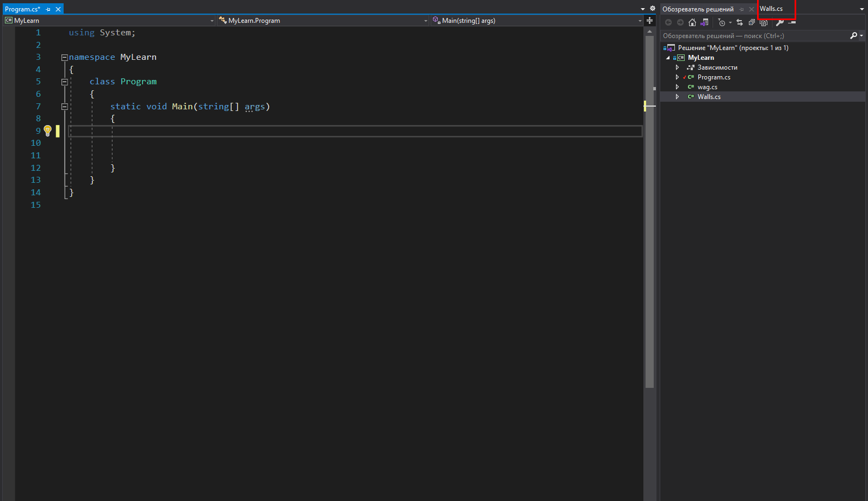Click 'namespace' keyword on line 3
This screenshot has height=501, width=868.
(92, 57)
